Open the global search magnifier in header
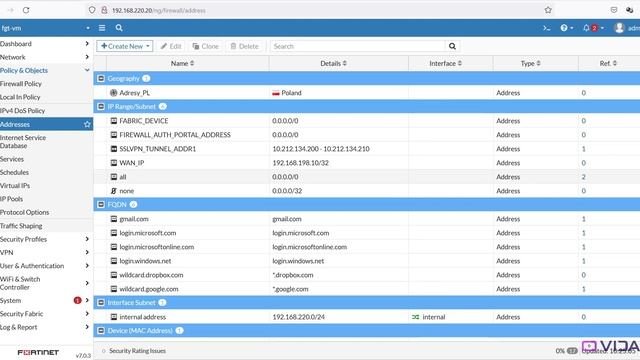The width and height of the screenshot is (640, 360). 119,28
